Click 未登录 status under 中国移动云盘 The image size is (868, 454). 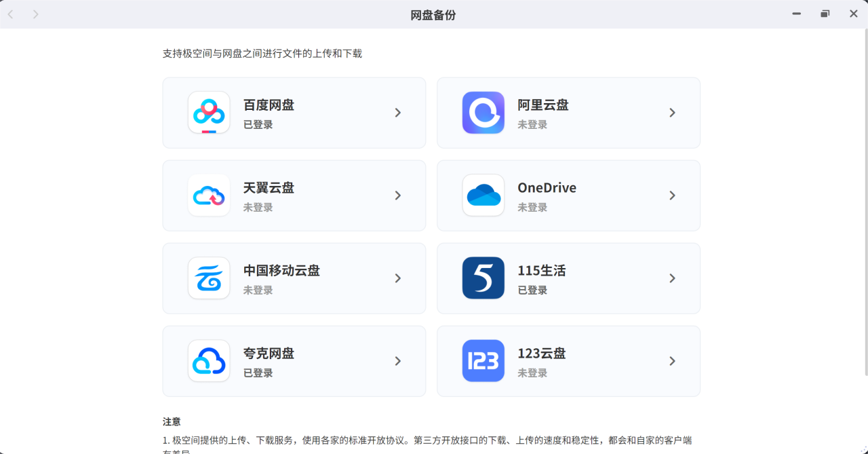258,290
